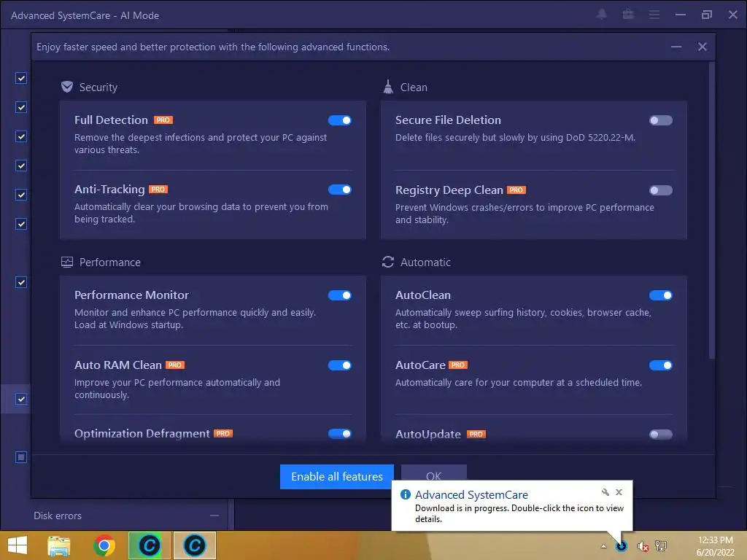The image size is (747, 560).
Task: Click PRO badge next to AutoCare
Action: coord(458,365)
